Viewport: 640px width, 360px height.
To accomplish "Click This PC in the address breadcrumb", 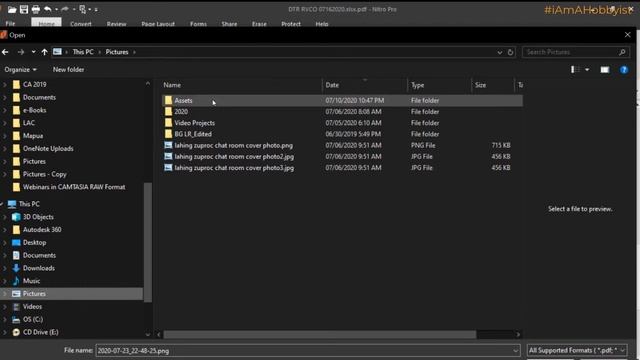I will tap(83, 52).
